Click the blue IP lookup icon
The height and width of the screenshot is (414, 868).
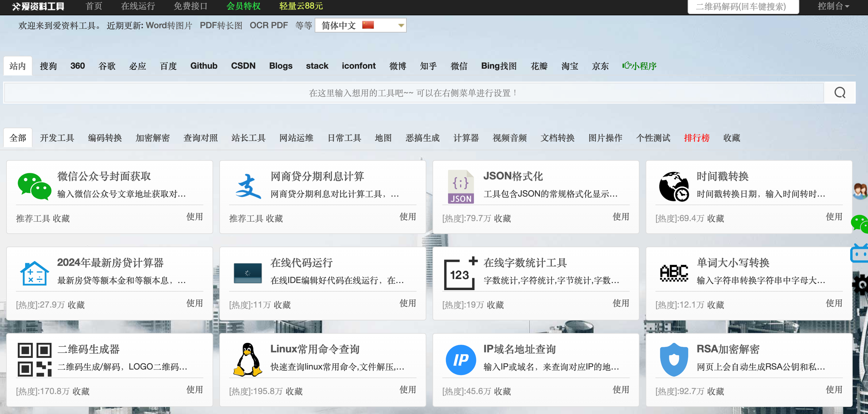(461, 359)
